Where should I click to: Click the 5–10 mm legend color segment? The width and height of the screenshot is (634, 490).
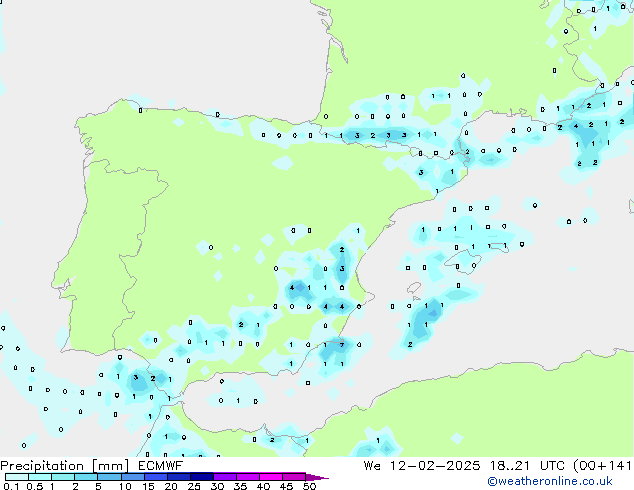click(x=109, y=477)
